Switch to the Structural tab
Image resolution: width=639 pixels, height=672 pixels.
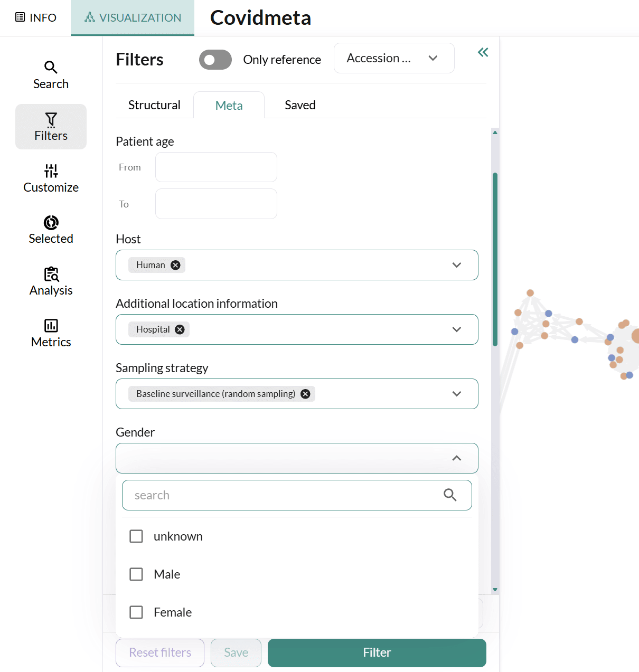154,105
